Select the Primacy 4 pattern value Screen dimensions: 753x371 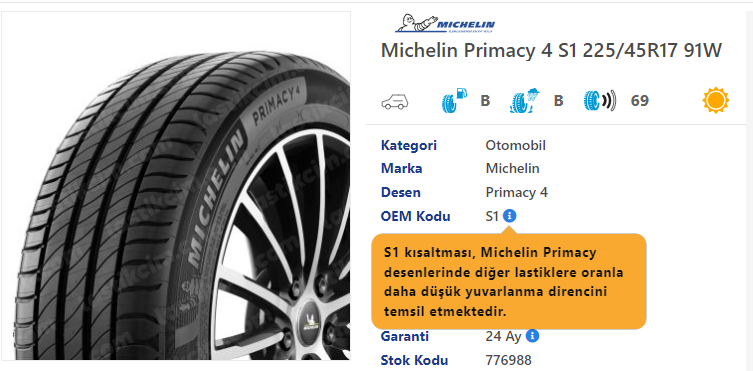(516, 192)
